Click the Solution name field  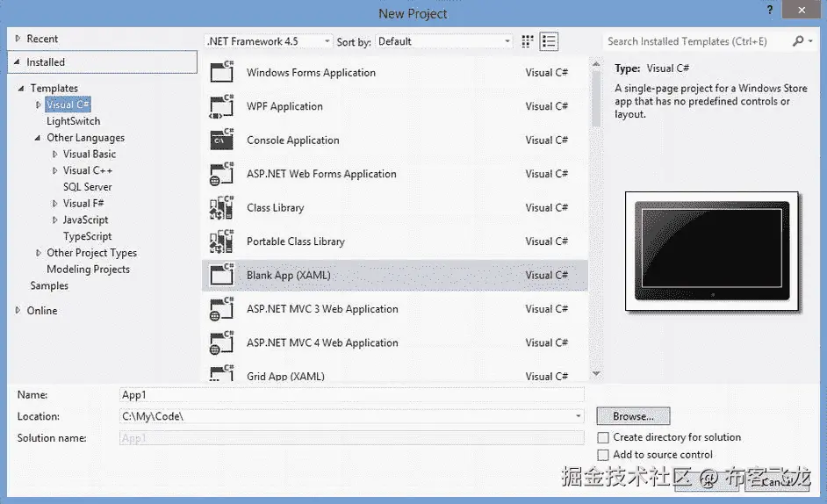(352, 438)
